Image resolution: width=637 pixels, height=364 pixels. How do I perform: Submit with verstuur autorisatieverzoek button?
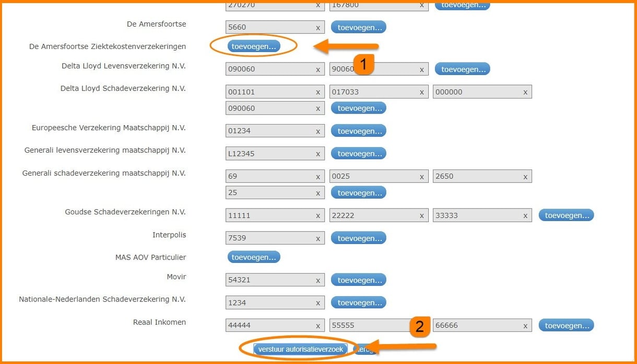[301, 349]
